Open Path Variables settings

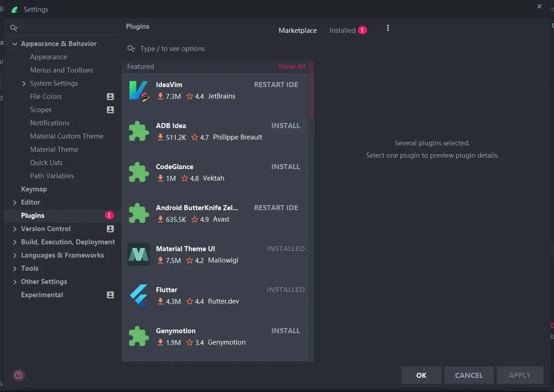click(52, 176)
